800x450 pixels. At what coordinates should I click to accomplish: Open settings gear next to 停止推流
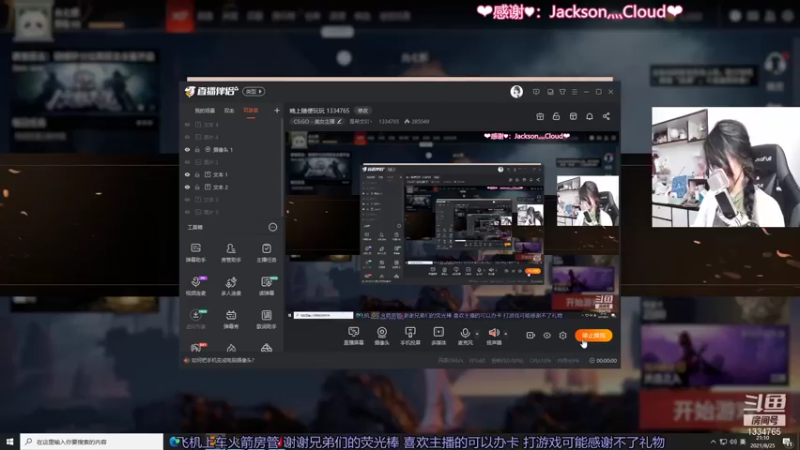(563, 335)
